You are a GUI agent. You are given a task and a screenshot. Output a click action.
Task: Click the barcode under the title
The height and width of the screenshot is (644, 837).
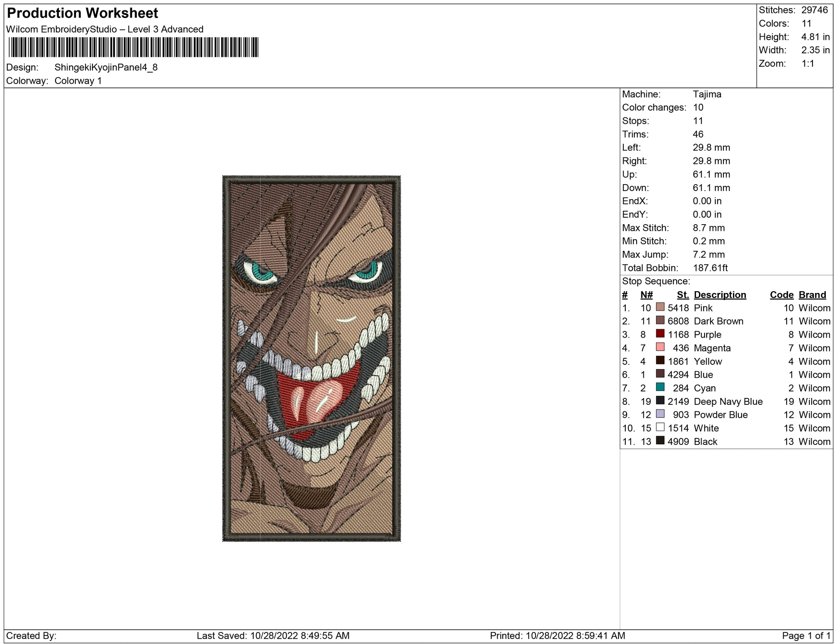(133, 47)
